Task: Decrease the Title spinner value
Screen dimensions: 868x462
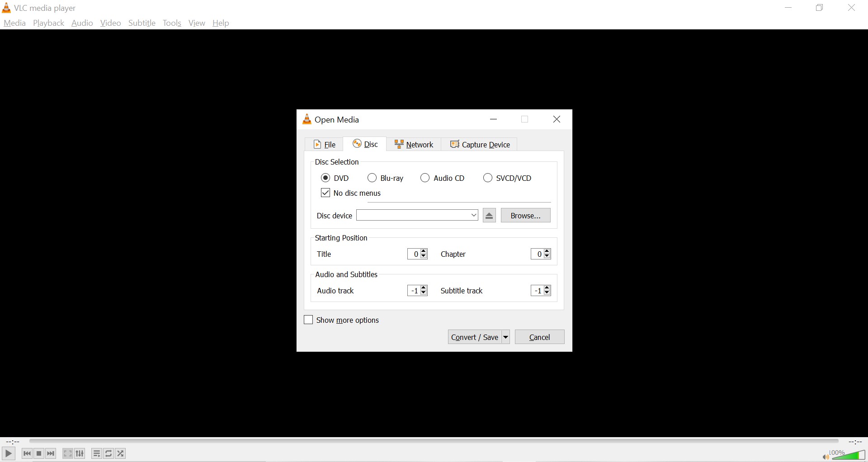Action: coord(424,257)
